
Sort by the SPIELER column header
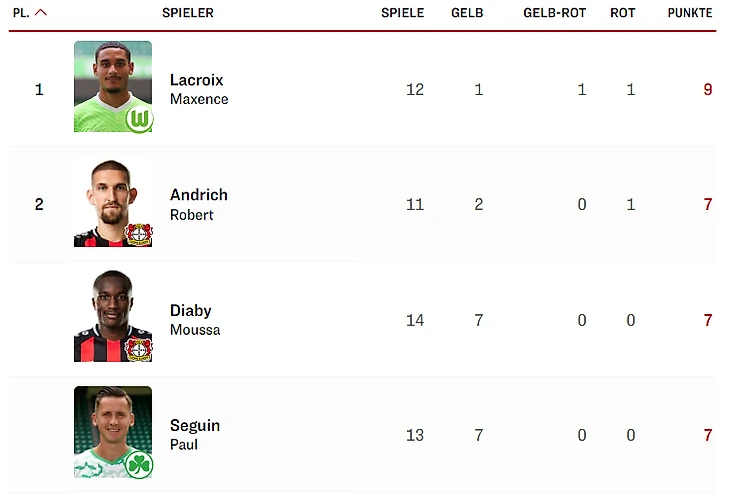click(188, 13)
